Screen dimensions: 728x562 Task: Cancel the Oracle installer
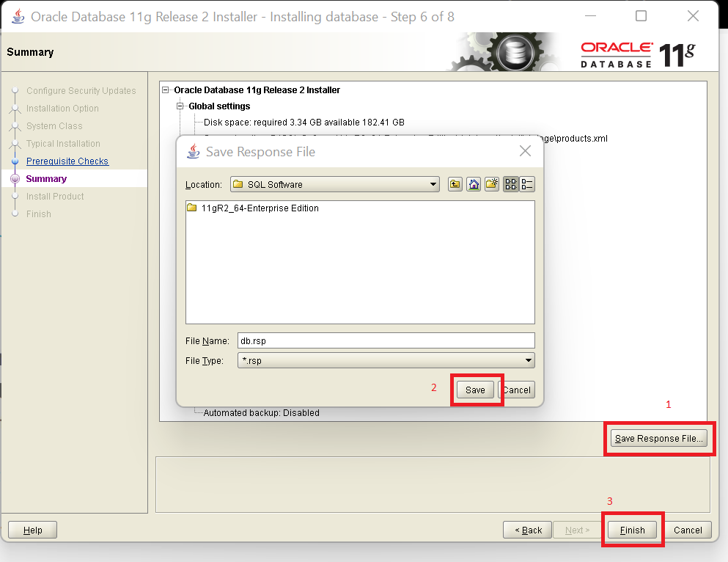(x=688, y=530)
